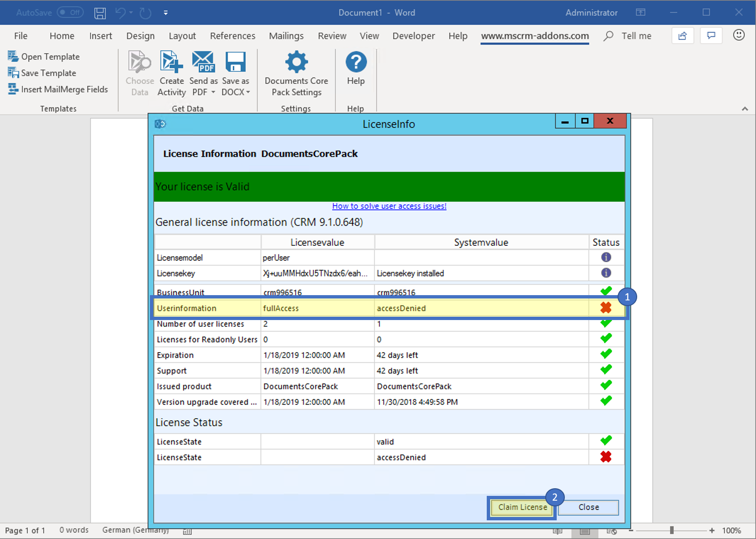Switch to Print Layout view icon
The height and width of the screenshot is (539, 756).
coord(584,531)
